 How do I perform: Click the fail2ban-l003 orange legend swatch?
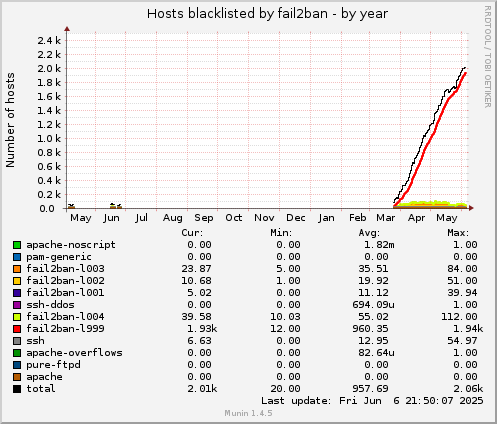click(17, 269)
